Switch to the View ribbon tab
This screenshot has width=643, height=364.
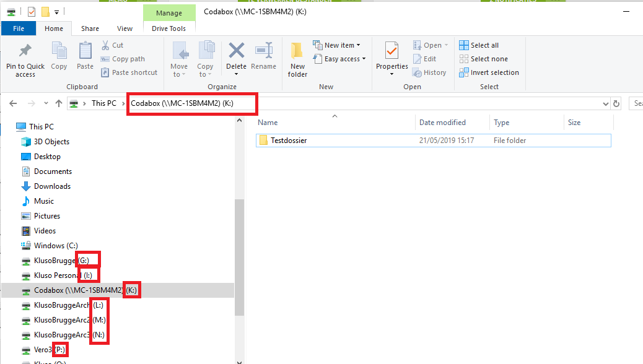(125, 28)
